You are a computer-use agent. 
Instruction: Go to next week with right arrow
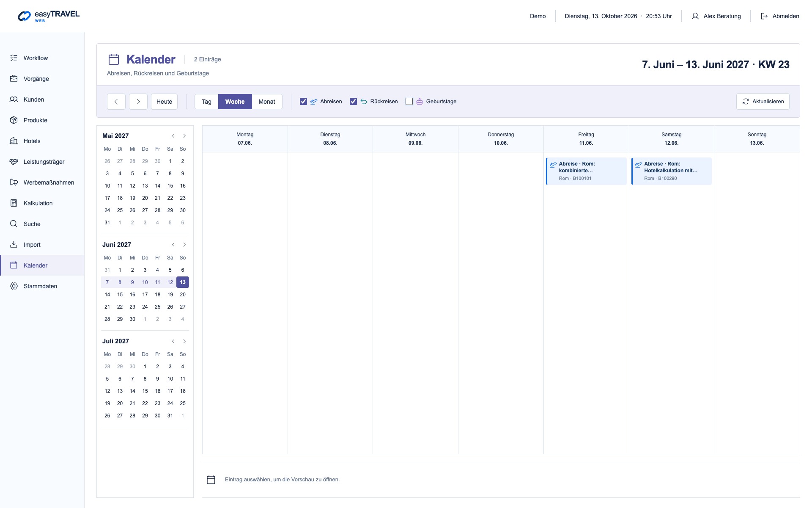coord(138,102)
